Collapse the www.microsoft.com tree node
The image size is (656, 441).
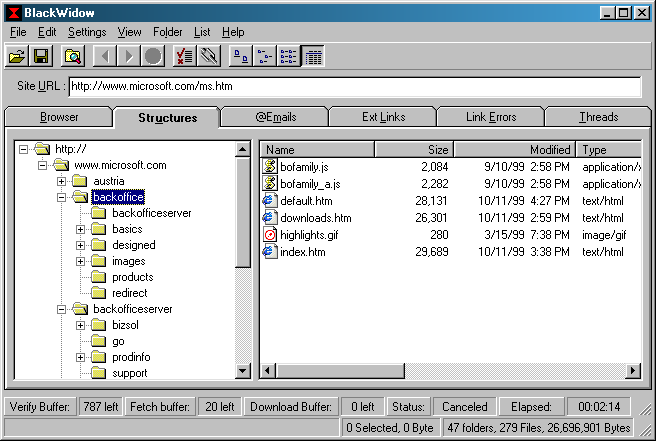(42, 165)
